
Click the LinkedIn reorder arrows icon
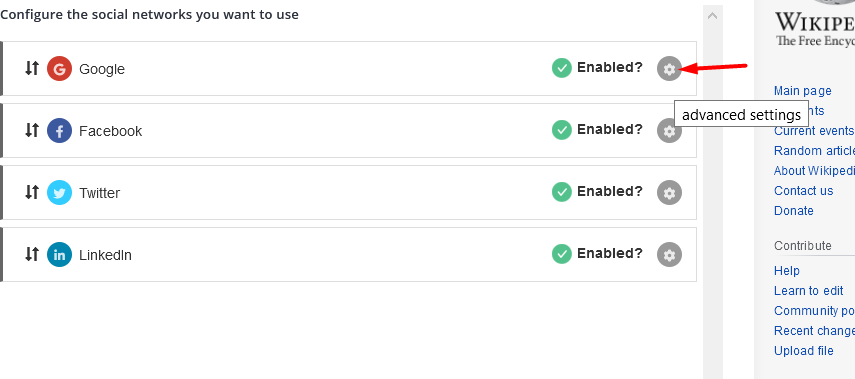tap(32, 254)
